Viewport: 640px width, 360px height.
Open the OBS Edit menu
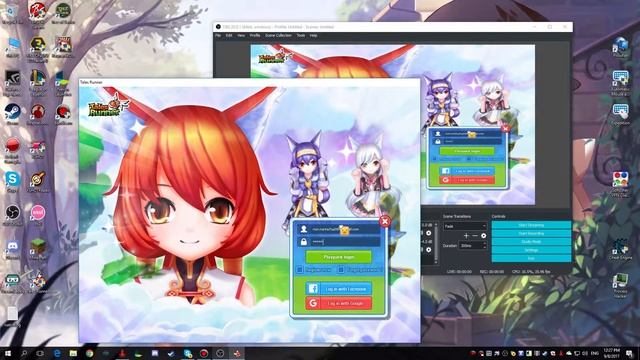pos(229,36)
